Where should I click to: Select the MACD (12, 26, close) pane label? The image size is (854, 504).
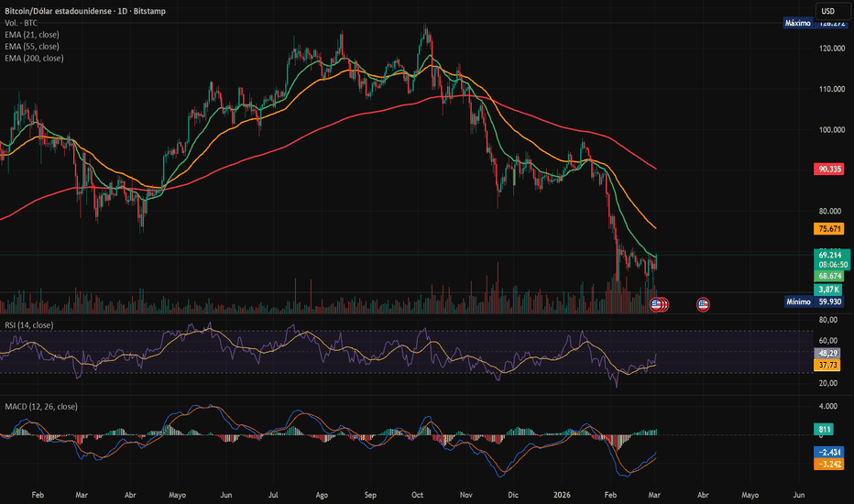pos(41,407)
